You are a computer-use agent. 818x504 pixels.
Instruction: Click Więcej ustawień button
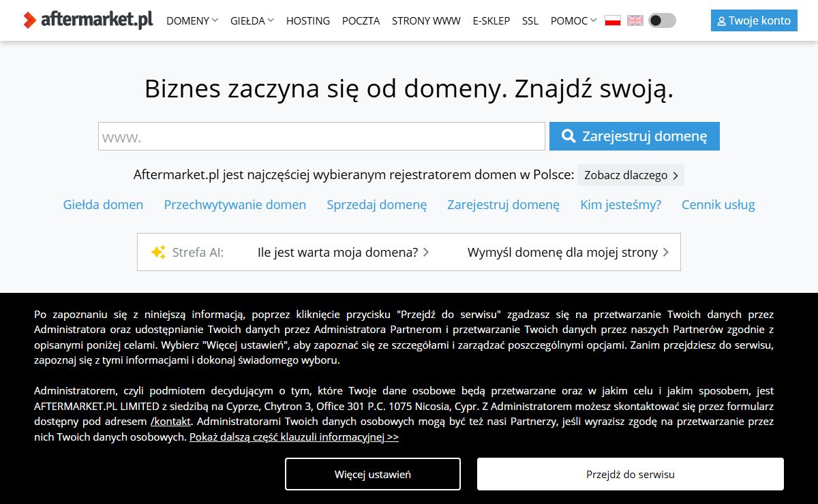pyautogui.click(x=373, y=474)
